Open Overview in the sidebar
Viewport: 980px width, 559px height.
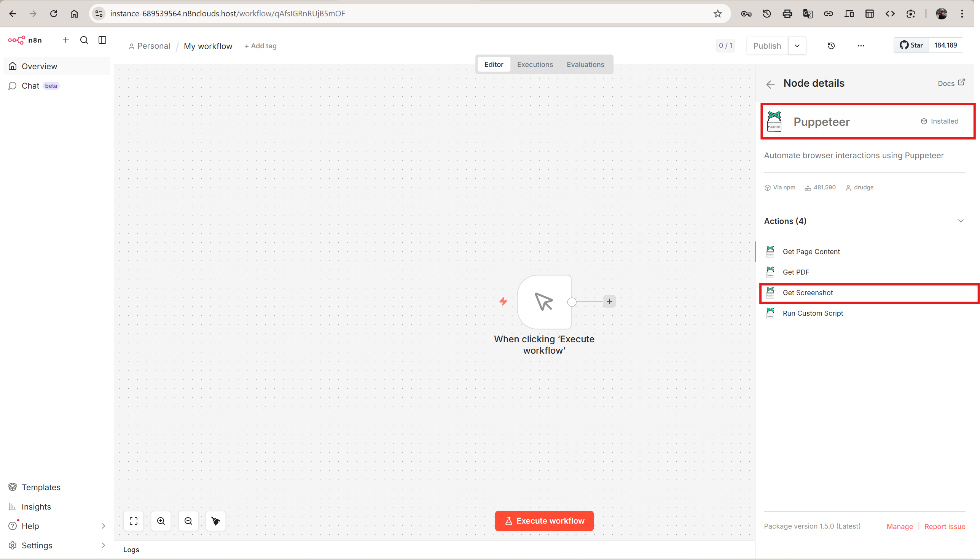56,66
